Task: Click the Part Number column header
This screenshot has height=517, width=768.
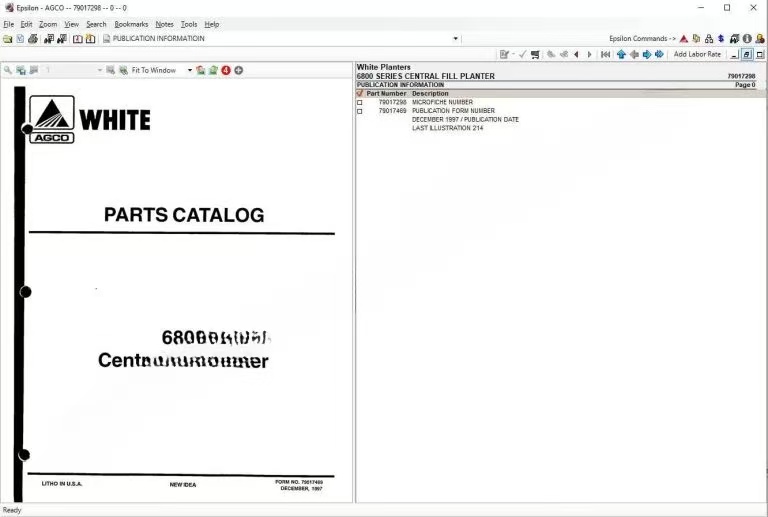Action: [x=386, y=94]
